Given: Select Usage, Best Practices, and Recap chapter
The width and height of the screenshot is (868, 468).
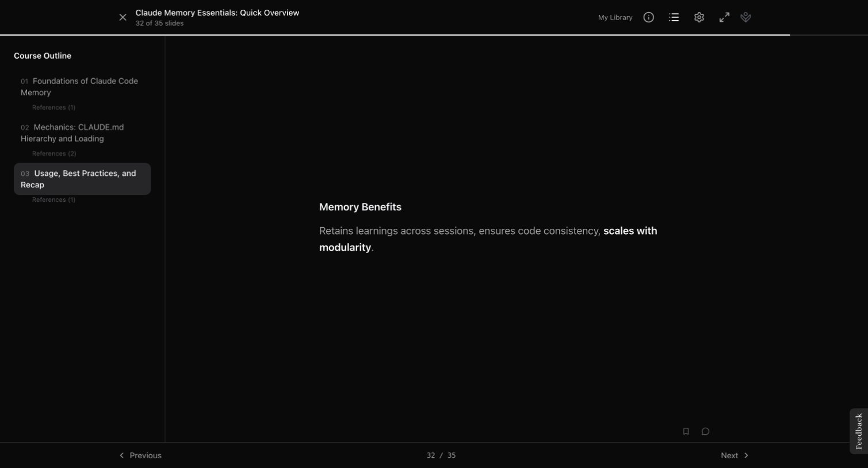Looking at the screenshot, I should pyautogui.click(x=82, y=179).
